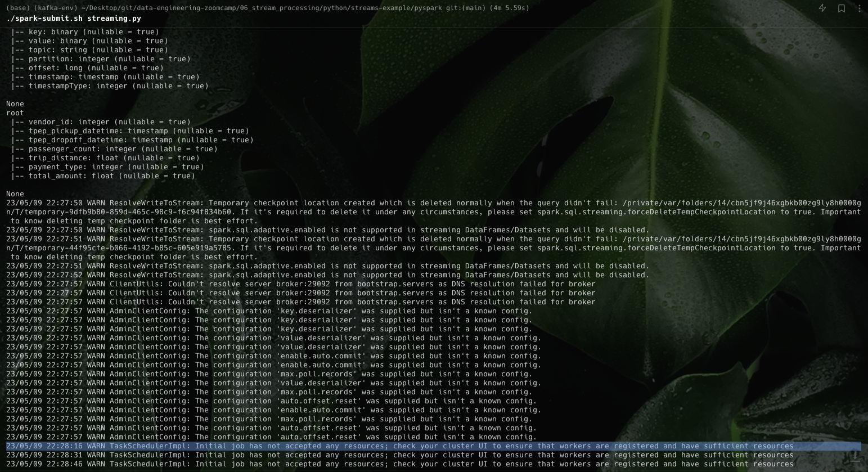Click the 'payment_type: integer' schema line
Image resolution: width=868 pixels, height=472 pixels.
(107, 167)
